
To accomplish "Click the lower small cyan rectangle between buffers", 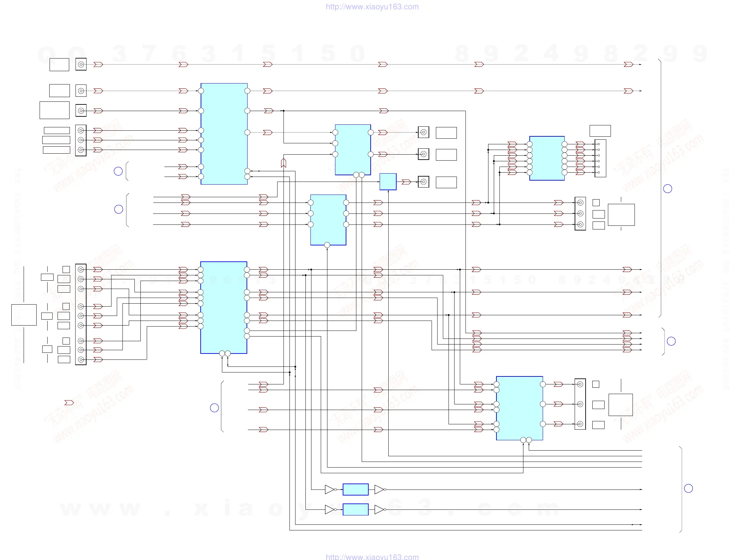I will pos(355,509).
